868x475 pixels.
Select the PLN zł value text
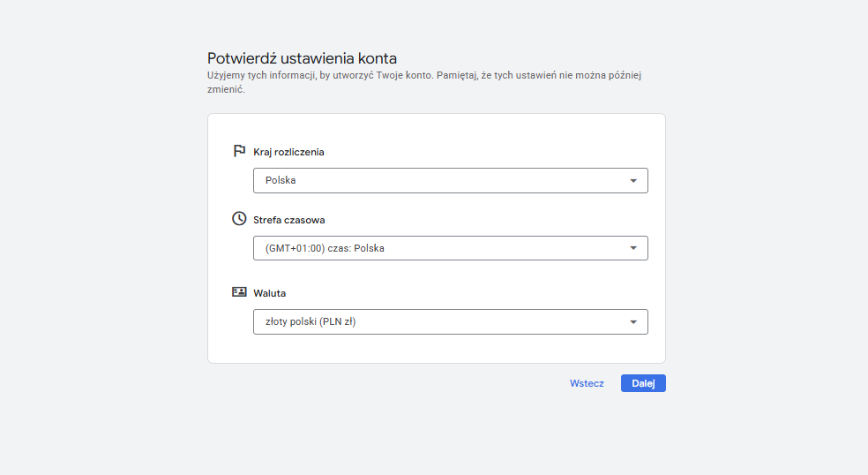338,321
